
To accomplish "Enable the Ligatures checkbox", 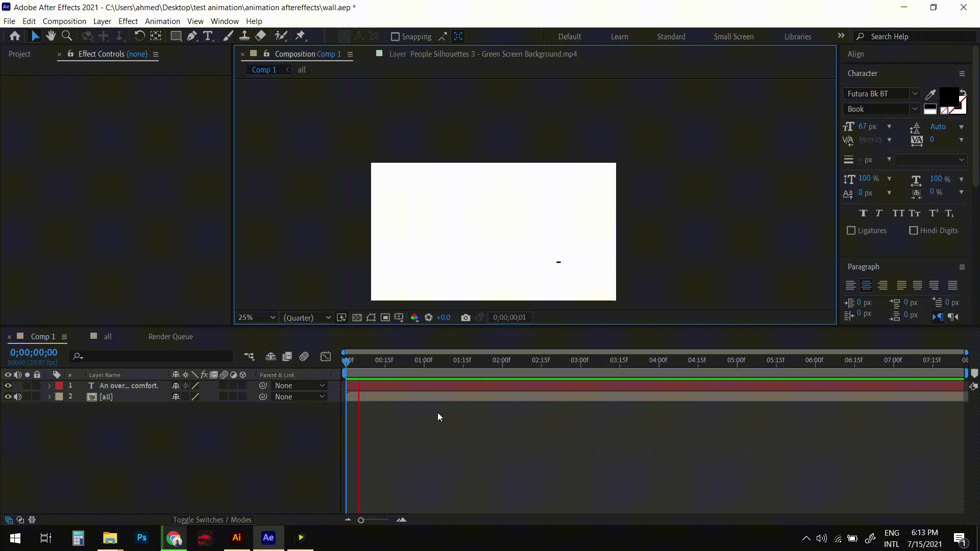I will [x=851, y=231].
